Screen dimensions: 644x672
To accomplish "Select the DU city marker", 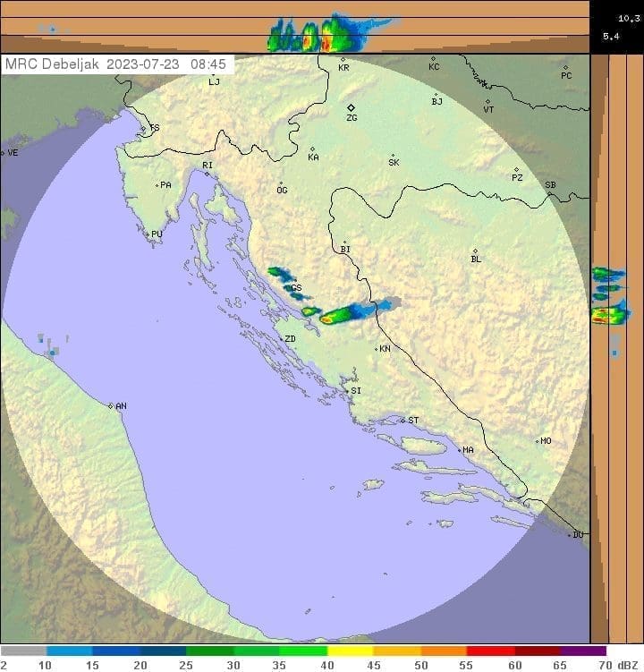I will coord(570,534).
